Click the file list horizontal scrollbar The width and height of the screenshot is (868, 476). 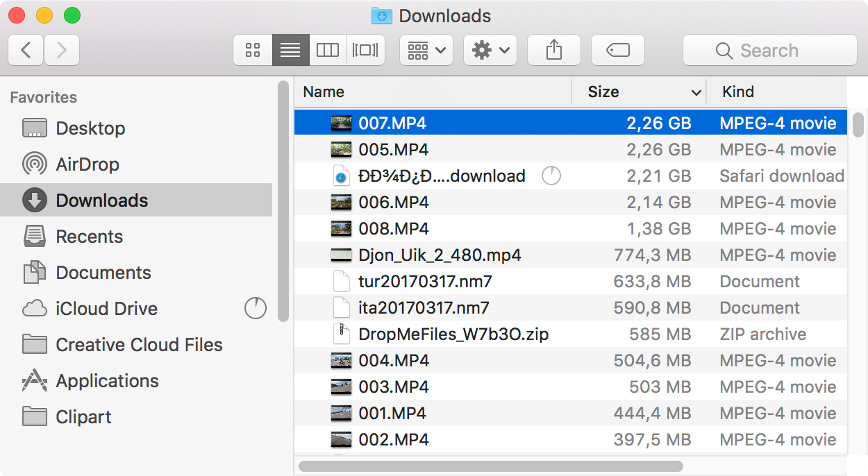pos(490,466)
